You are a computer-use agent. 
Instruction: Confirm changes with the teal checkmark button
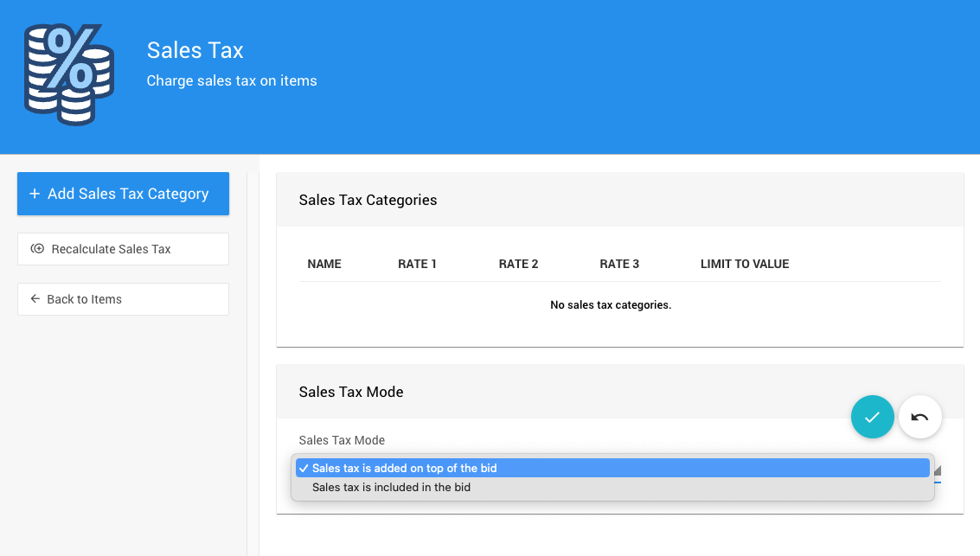point(872,417)
